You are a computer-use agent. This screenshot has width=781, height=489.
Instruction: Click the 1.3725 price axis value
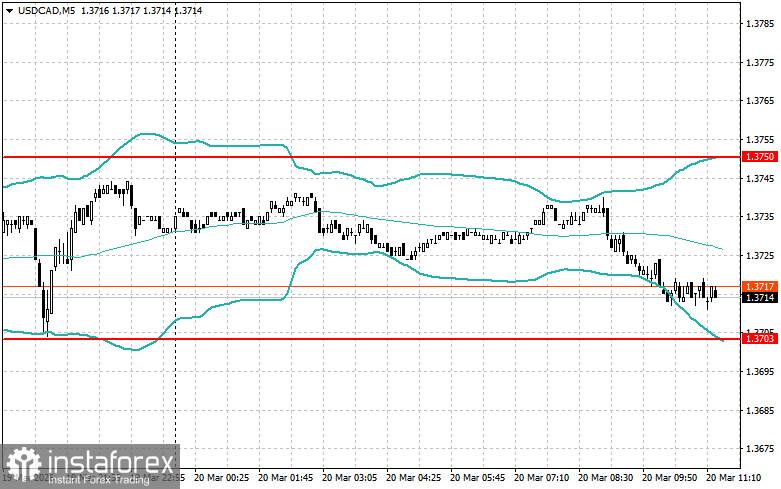tap(760, 255)
